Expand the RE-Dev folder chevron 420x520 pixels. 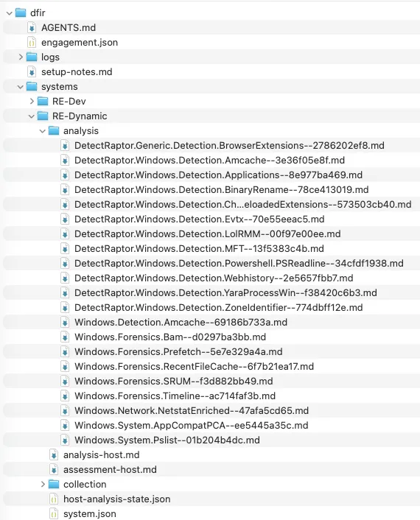[x=32, y=101]
